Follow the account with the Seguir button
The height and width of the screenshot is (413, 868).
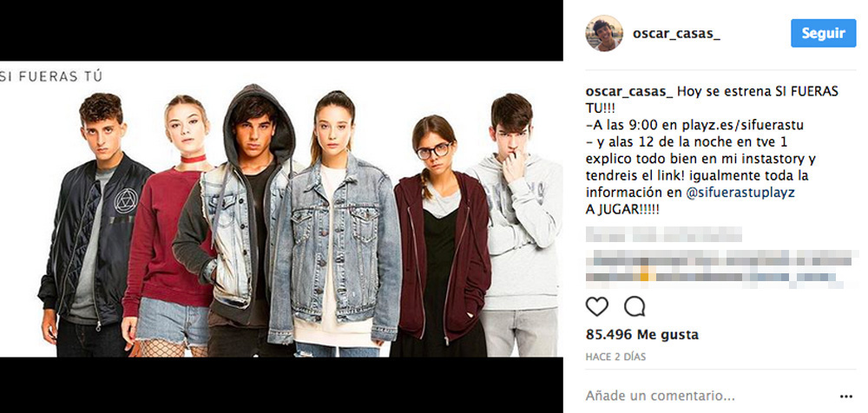[x=823, y=33]
